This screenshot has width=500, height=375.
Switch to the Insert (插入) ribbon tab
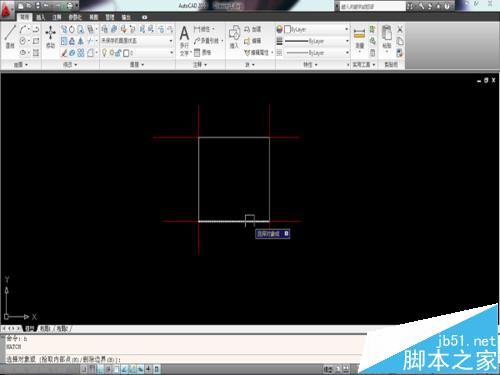coord(41,17)
